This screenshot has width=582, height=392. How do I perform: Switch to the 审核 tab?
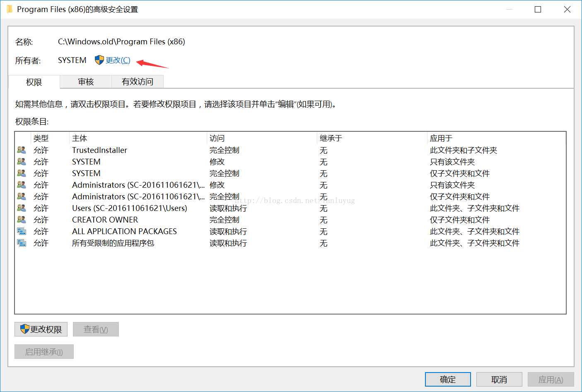tap(86, 82)
